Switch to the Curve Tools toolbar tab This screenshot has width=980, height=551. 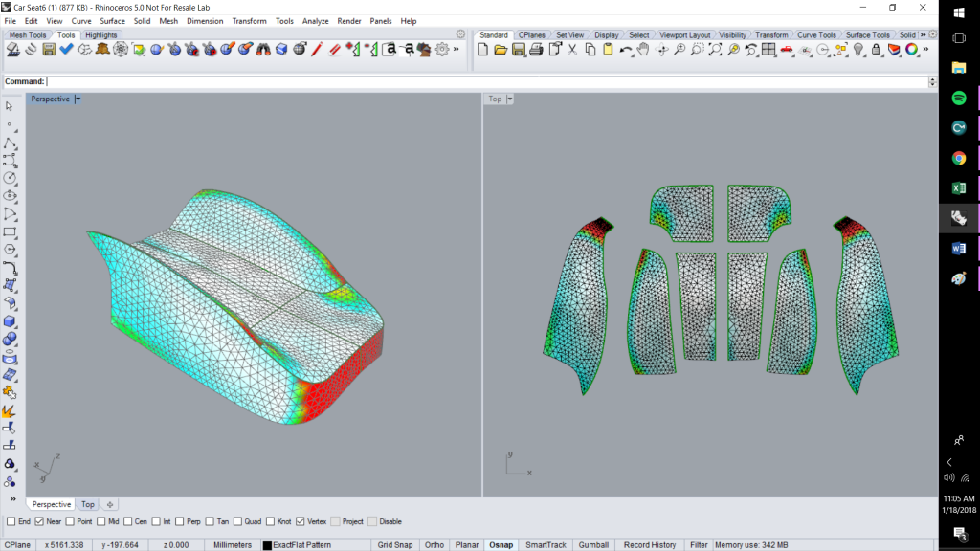pos(815,35)
